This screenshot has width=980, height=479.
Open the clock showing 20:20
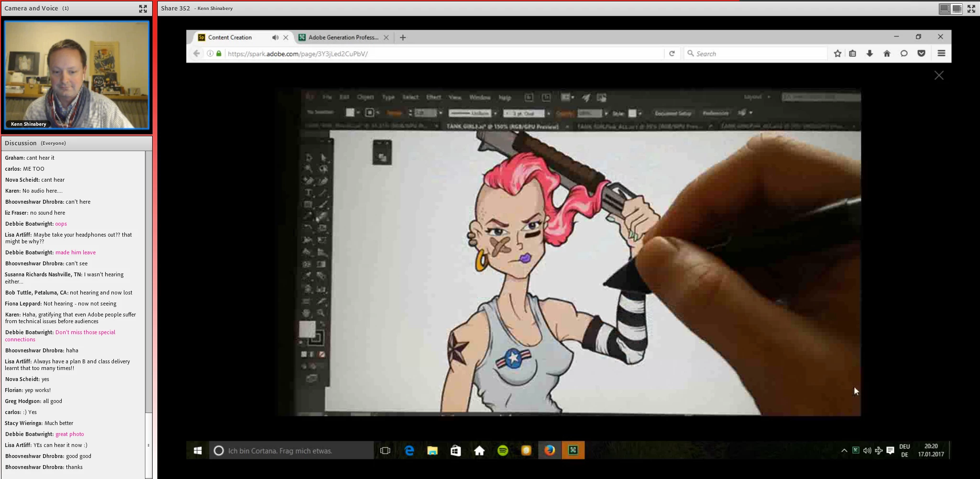click(931, 450)
